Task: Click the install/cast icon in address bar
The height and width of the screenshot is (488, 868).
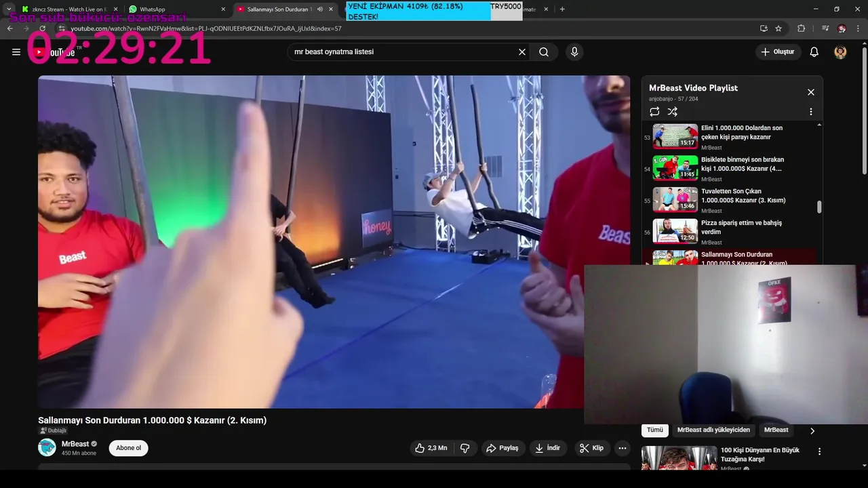Action: (x=764, y=28)
